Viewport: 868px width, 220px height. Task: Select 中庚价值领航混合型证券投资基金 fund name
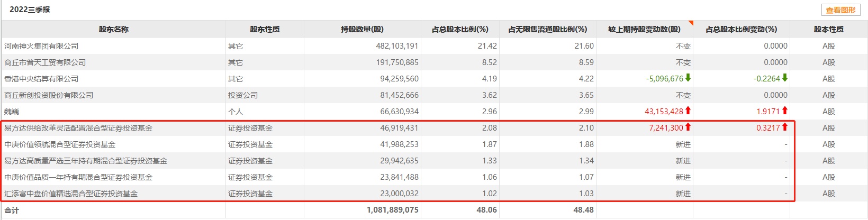pos(60,144)
